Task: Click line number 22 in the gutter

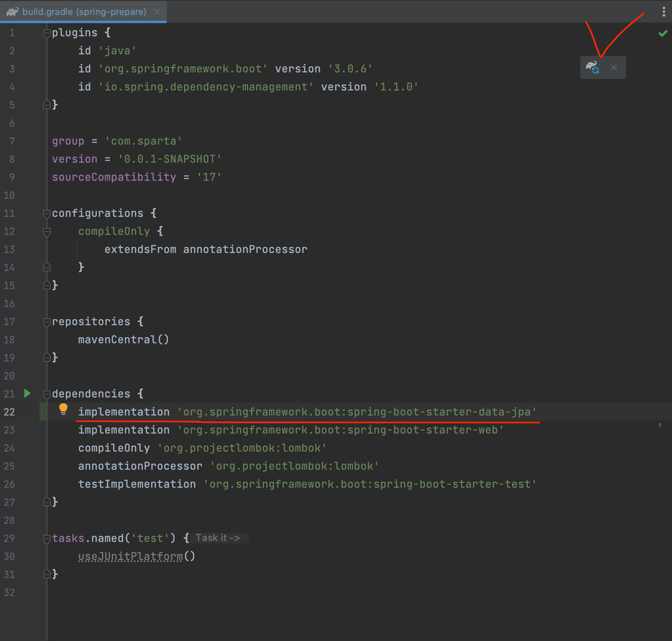Action: (9, 412)
